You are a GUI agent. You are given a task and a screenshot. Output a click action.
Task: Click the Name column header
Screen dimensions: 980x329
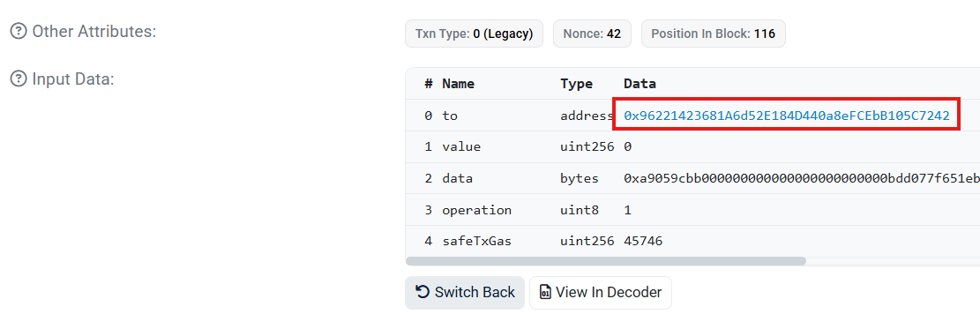click(458, 84)
